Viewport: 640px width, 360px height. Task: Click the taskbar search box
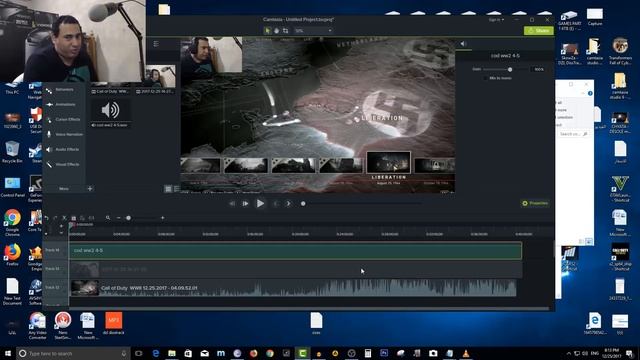click(x=73, y=353)
